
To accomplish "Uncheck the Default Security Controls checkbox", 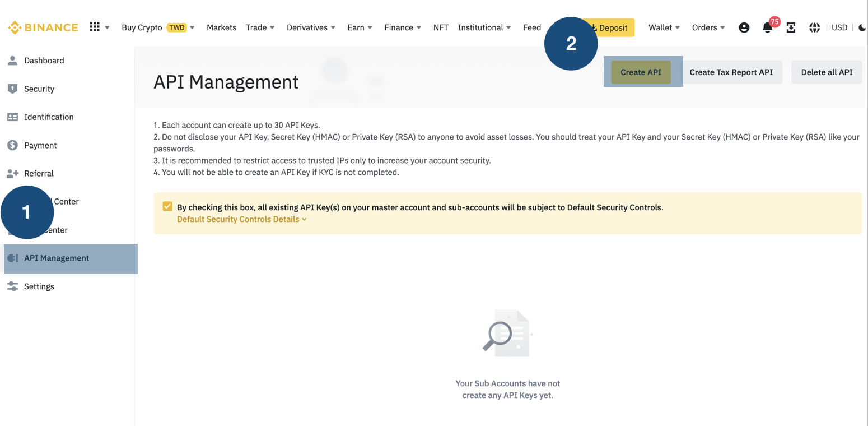I will tap(167, 206).
